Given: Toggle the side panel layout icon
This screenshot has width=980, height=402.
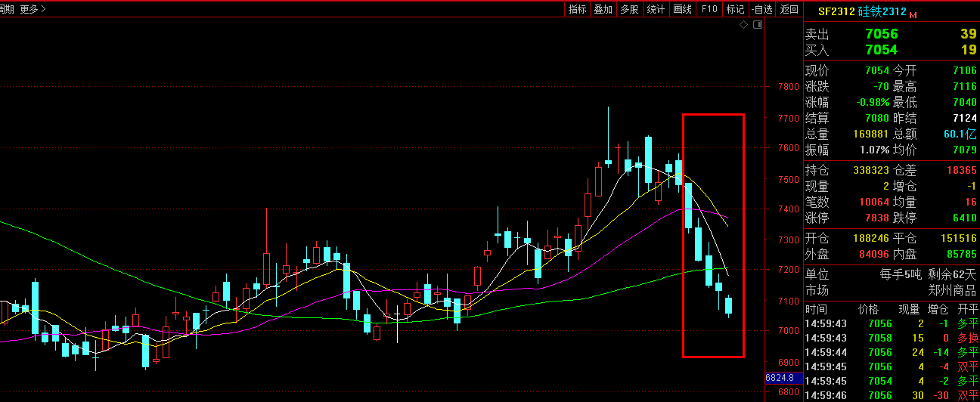Looking at the screenshot, I should tap(758, 25).
